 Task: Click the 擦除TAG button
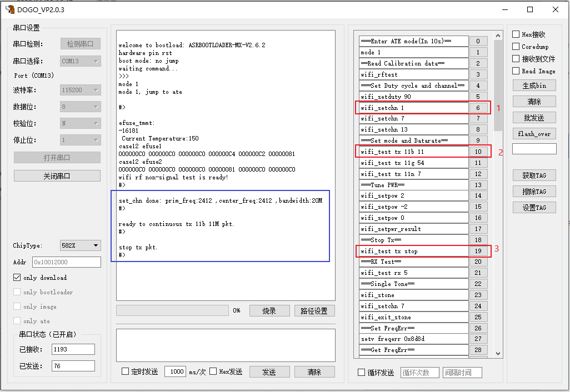click(534, 192)
